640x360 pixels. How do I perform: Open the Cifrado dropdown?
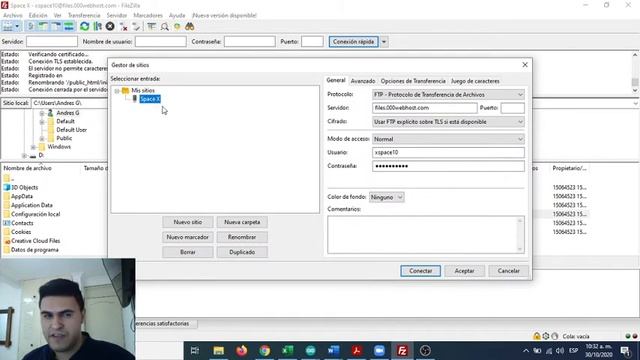click(x=448, y=122)
